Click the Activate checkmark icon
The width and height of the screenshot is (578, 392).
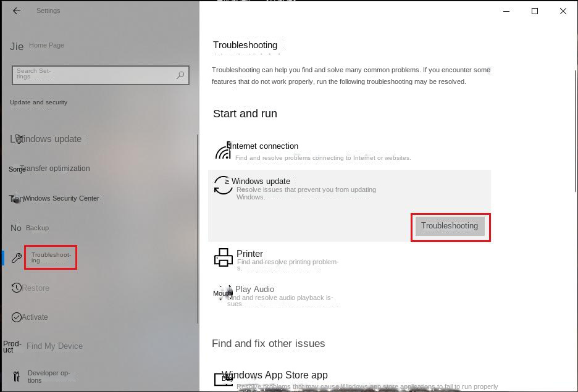click(16, 317)
